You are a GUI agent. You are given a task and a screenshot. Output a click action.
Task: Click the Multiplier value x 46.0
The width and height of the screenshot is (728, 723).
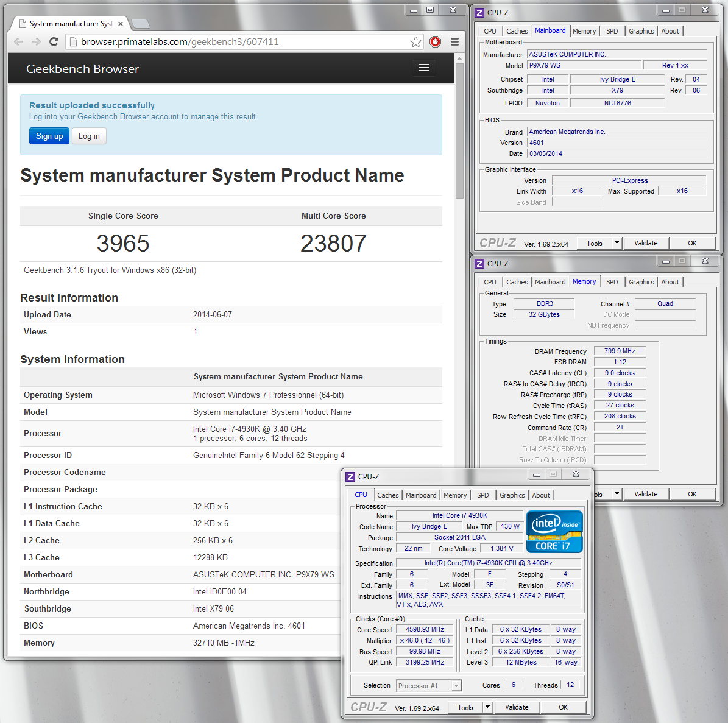click(x=425, y=640)
